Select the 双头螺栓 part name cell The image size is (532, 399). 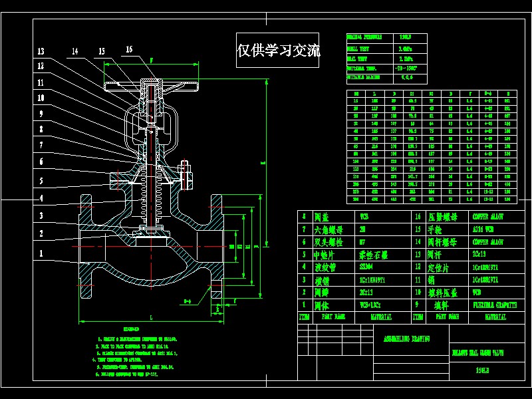point(329,242)
